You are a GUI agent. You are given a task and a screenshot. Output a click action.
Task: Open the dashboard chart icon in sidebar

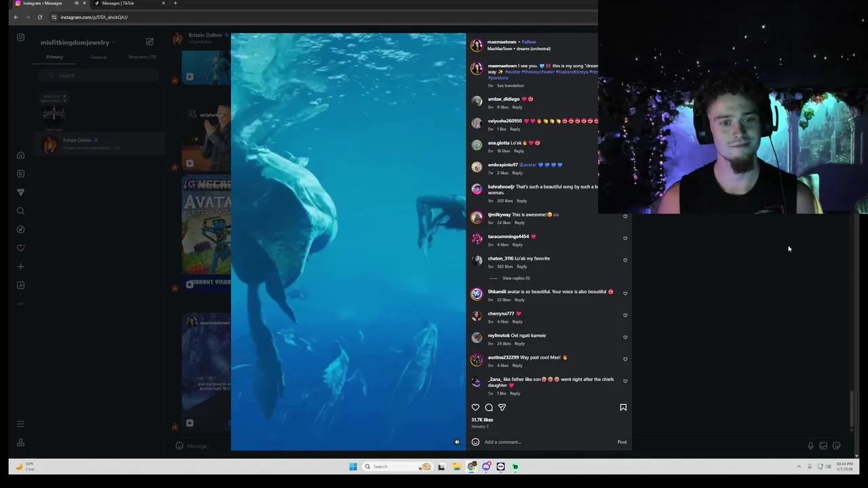pyautogui.click(x=20, y=285)
